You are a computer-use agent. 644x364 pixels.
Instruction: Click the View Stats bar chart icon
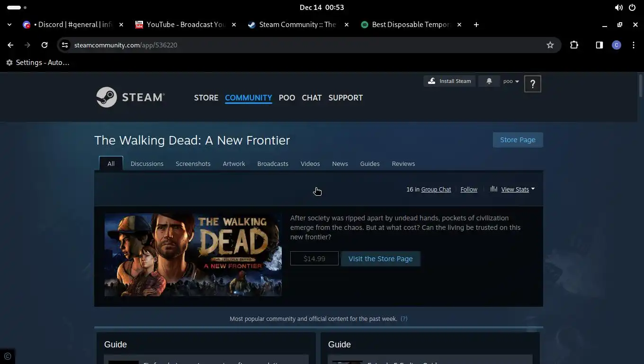[x=494, y=189]
